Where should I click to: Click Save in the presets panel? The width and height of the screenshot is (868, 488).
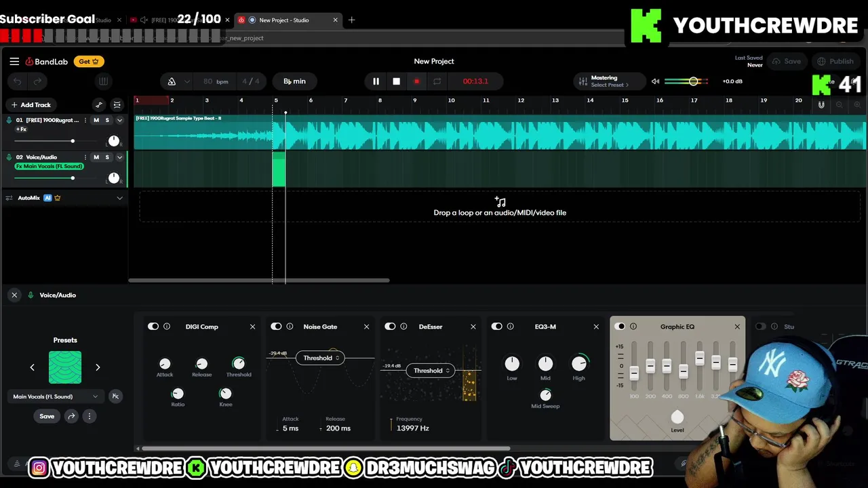[x=47, y=416]
